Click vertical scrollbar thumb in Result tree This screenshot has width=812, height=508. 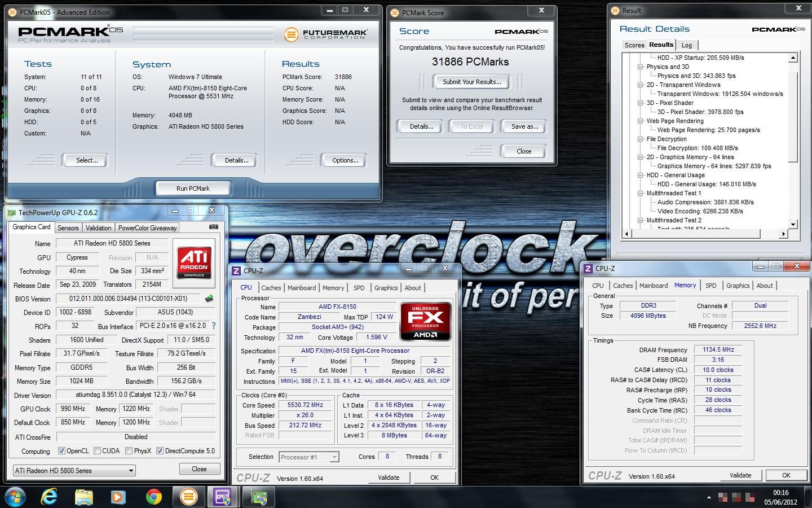(793, 116)
